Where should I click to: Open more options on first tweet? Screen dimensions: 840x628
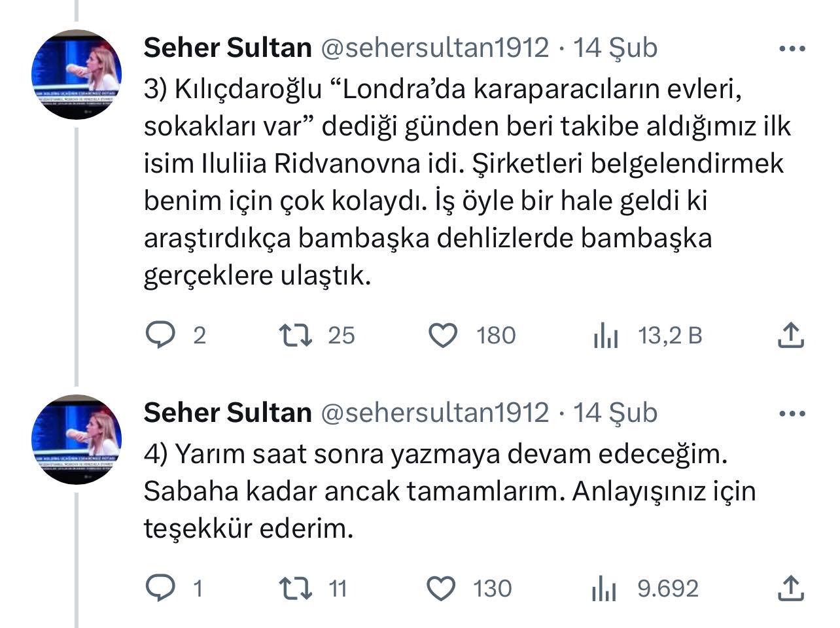coord(792,48)
